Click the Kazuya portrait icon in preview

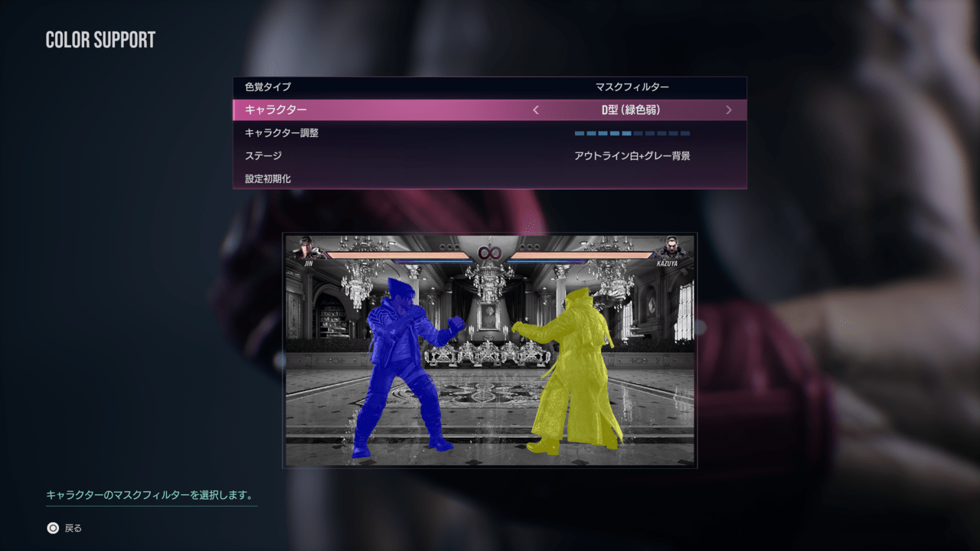click(x=671, y=249)
